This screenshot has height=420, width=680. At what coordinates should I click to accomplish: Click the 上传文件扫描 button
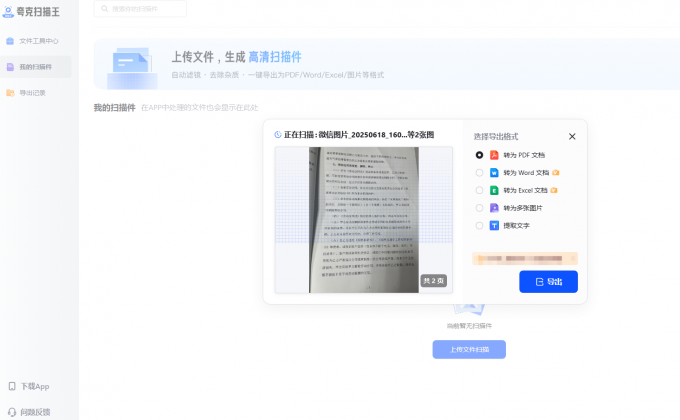pos(469,349)
